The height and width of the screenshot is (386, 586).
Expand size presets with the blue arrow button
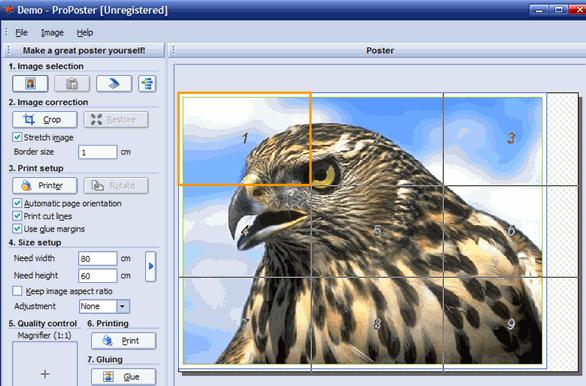pos(151,266)
